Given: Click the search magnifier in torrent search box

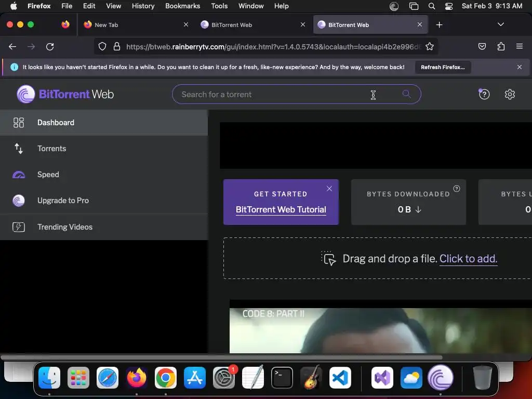Looking at the screenshot, I should click(406, 94).
